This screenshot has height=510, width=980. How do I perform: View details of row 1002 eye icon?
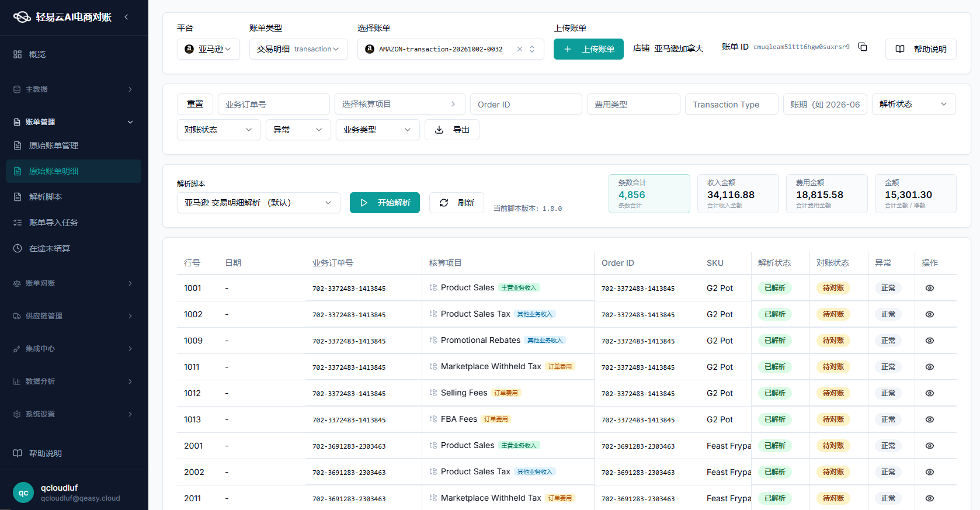[x=930, y=314]
